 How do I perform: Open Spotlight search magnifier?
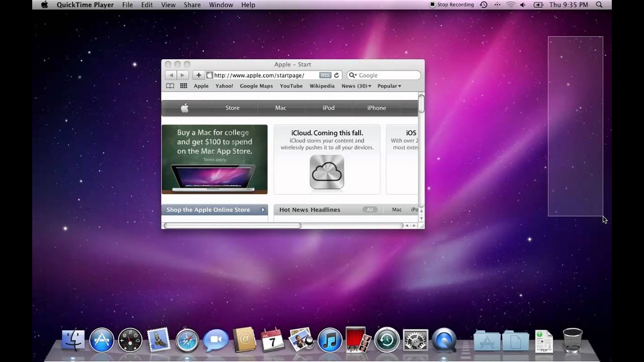click(599, 5)
